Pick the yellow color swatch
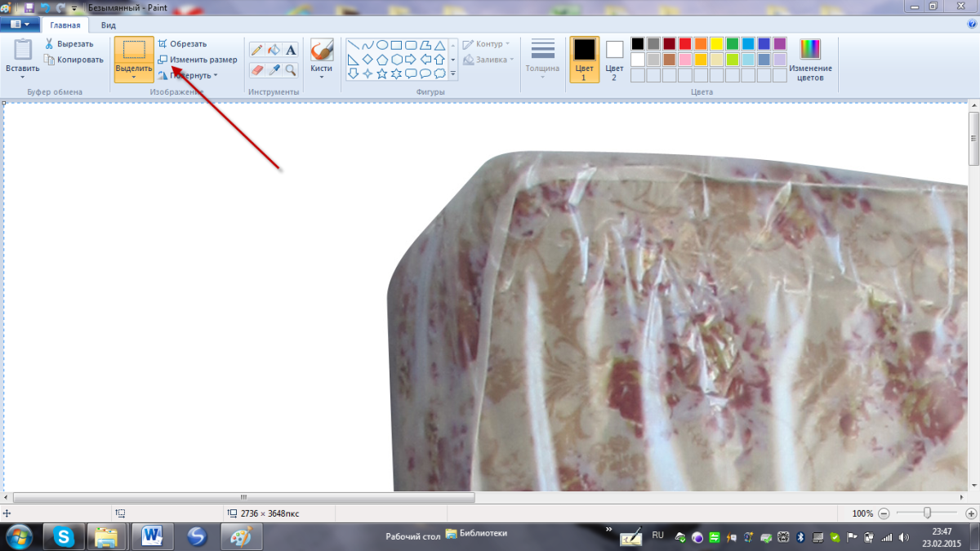980x551 pixels. tap(716, 44)
